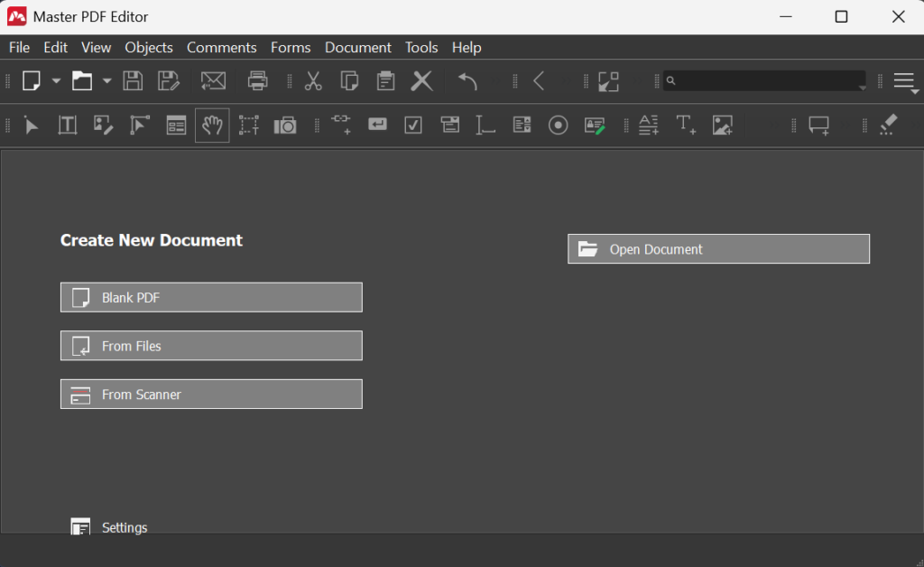The width and height of the screenshot is (924, 567).
Task: Click the Blank PDF button
Action: [x=211, y=297]
